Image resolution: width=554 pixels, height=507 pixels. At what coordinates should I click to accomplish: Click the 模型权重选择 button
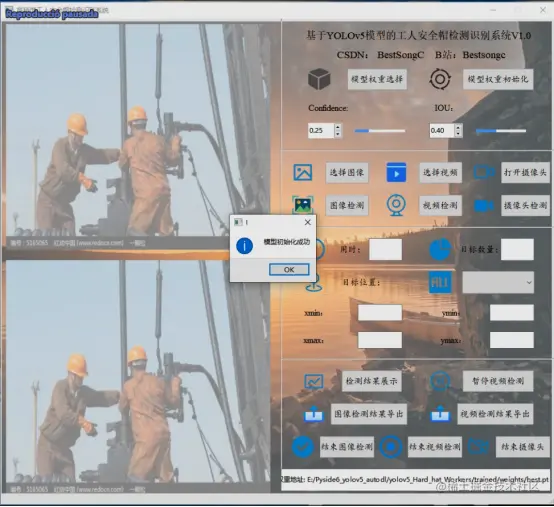coord(377,79)
